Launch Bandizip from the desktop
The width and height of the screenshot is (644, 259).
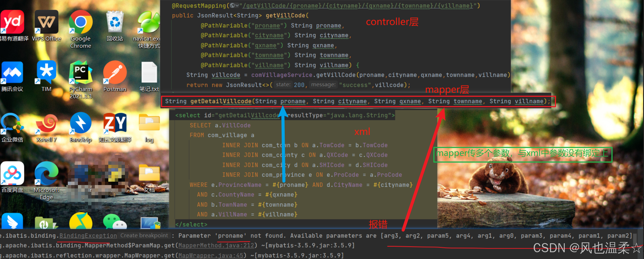(81, 123)
